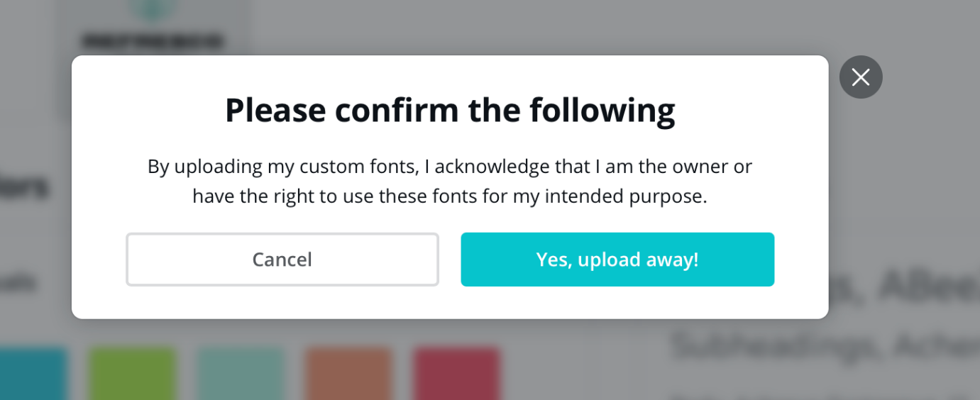The image size is (980, 400).
Task: Click the "Please confirm the following" heading
Action: 449,110
